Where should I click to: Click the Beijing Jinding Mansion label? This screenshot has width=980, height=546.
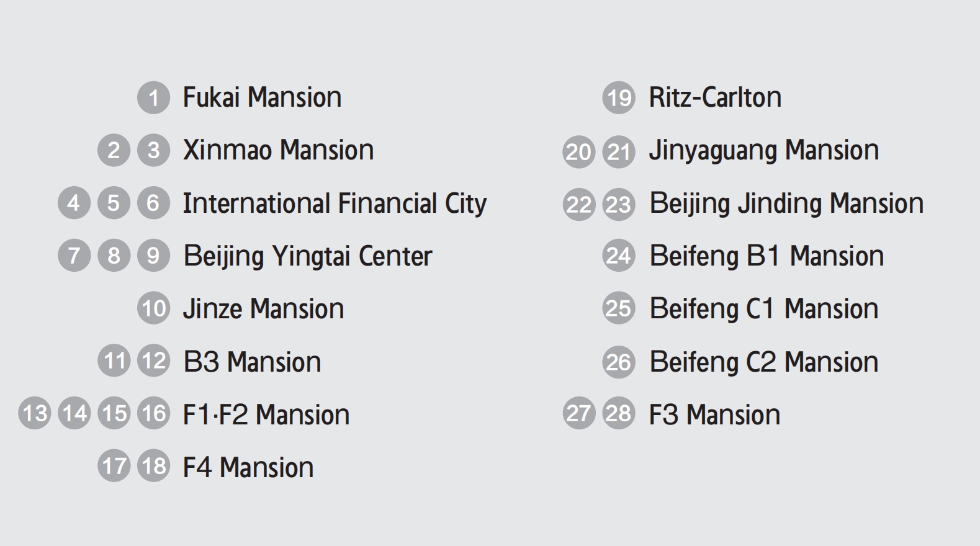click(786, 204)
